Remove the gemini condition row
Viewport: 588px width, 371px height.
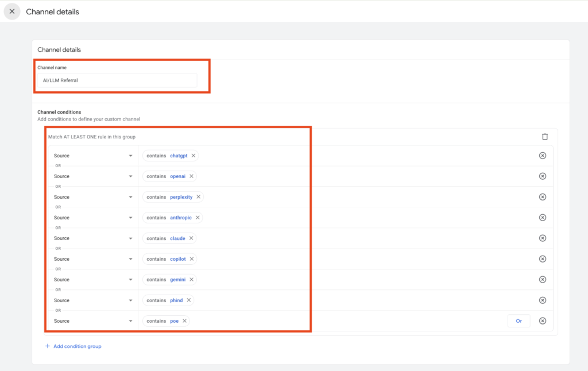(542, 280)
